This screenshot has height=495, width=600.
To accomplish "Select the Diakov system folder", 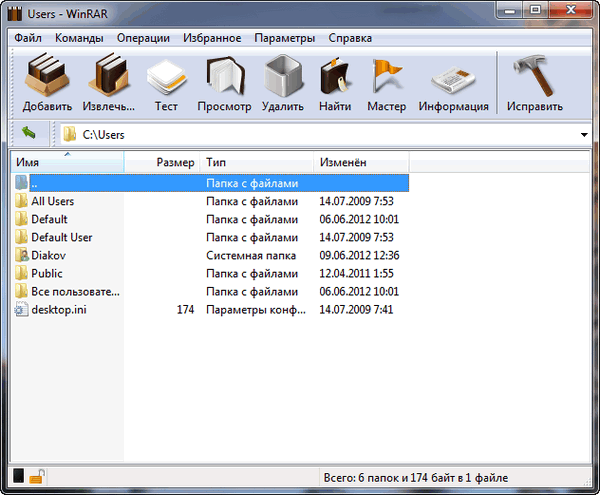I will pos(48,255).
